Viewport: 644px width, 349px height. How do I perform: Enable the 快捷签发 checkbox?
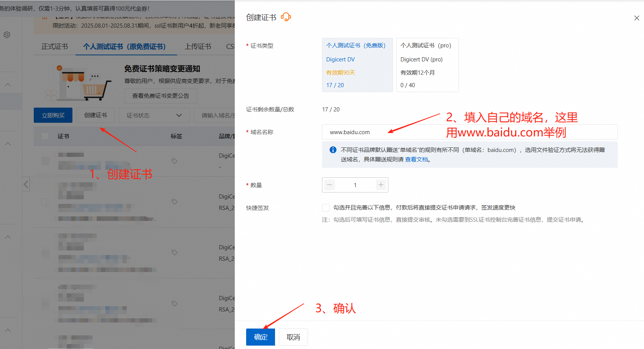(325, 207)
